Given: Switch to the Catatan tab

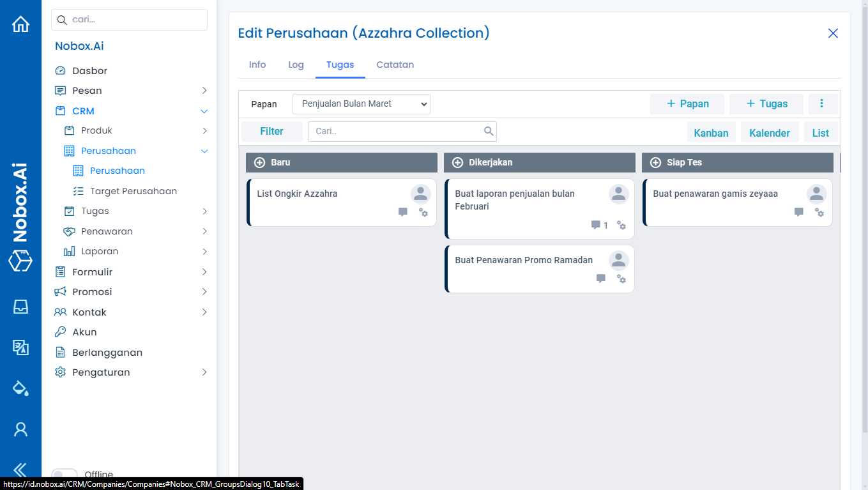Looking at the screenshot, I should (395, 65).
